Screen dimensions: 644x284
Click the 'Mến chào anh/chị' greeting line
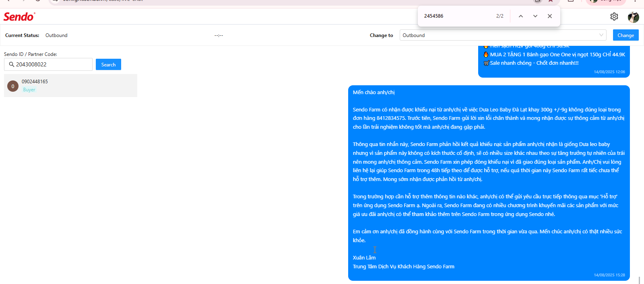374,93
